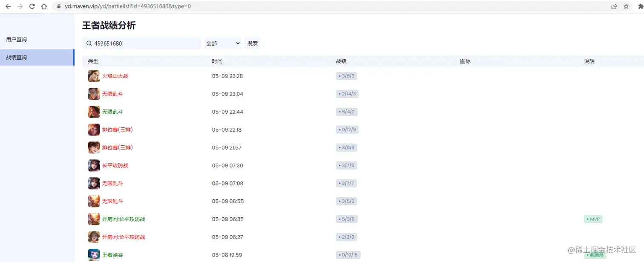
Task: Click the 王者战绩分析 page title
Action: 109,26
